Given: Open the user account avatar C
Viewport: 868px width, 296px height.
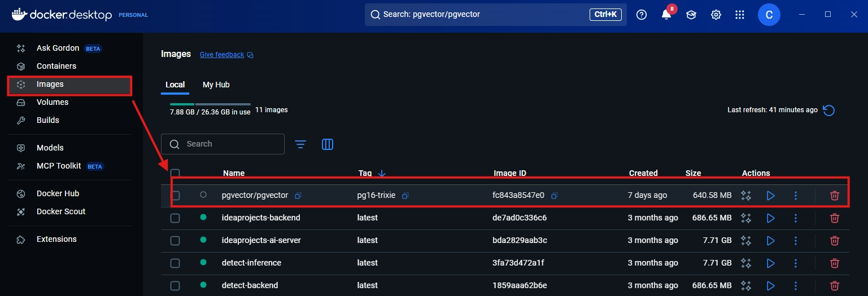Looking at the screenshot, I should (x=769, y=14).
